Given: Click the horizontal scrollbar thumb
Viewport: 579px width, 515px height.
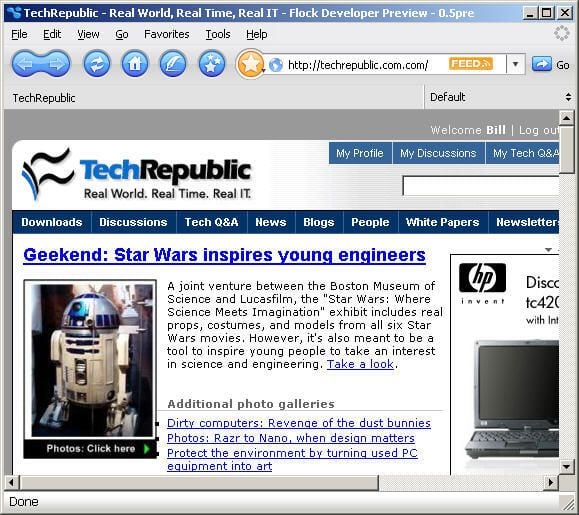Looking at the screenshot, I should 199,482.
